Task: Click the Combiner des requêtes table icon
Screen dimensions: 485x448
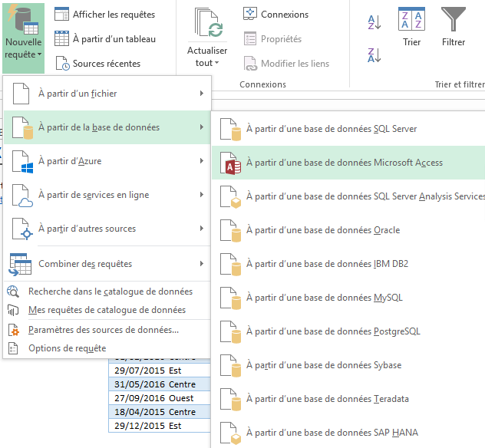Action: (21, 265)
